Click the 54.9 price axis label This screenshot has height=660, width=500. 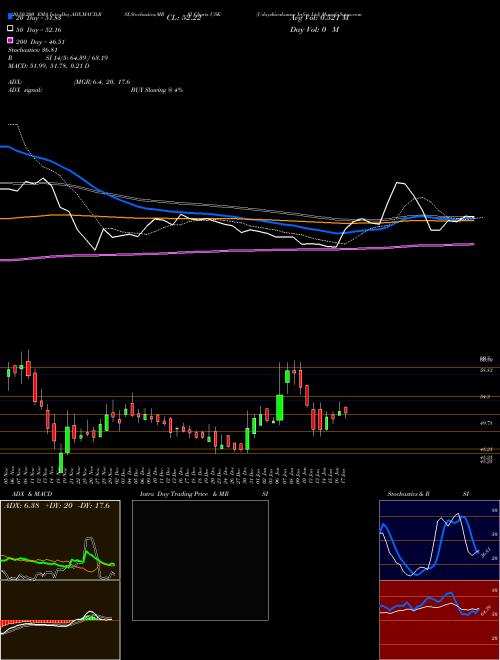click(x=485, y=397)
